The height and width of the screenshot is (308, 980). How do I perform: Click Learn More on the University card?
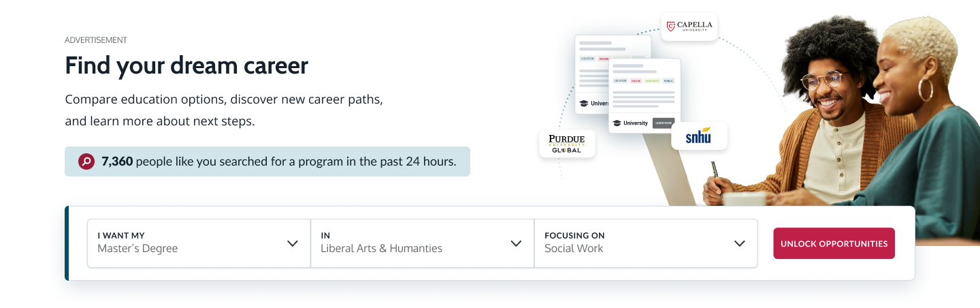pyautogui.click(x=663, y=123)
